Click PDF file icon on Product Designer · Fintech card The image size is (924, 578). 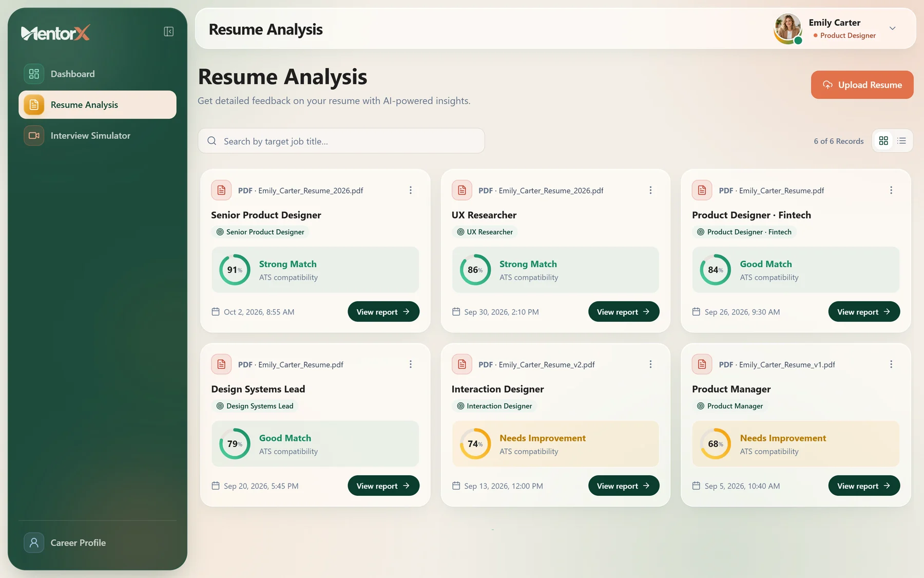coord(702,190)
